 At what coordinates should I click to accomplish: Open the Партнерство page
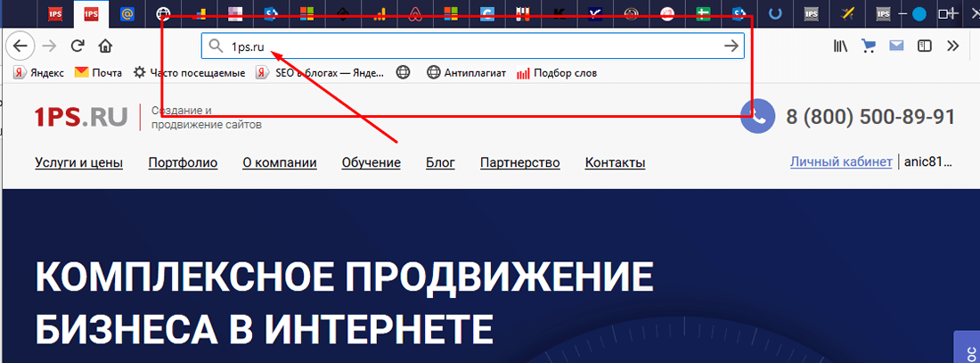[x=520, y=163]
